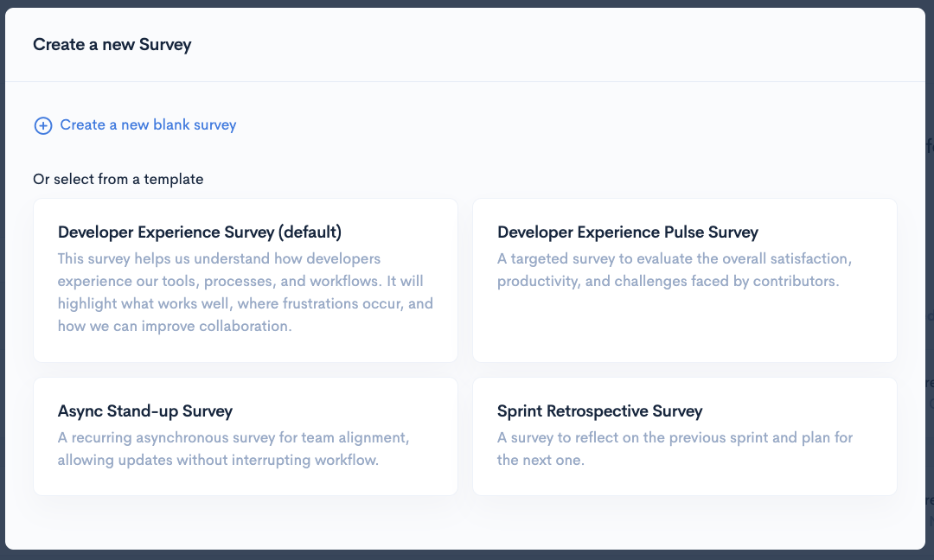Click empty dialog space below the template cards

[467, 521]
